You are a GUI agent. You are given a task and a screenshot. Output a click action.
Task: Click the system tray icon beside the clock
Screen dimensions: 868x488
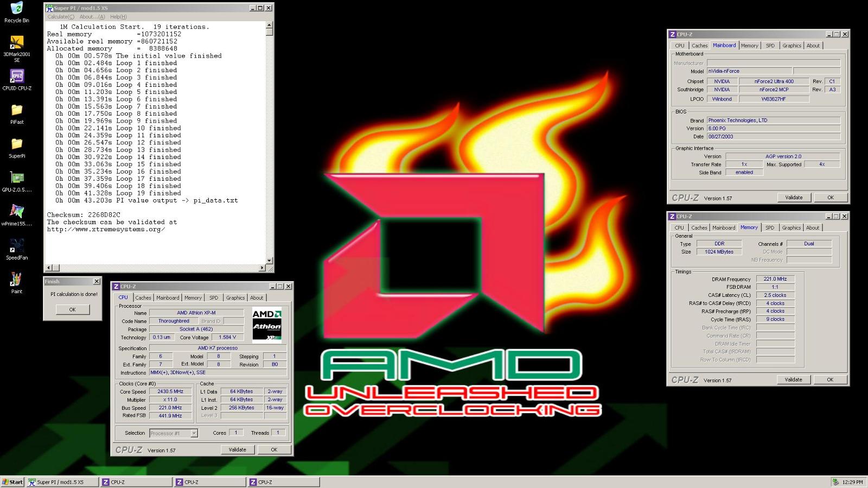(x=835, y=482)
